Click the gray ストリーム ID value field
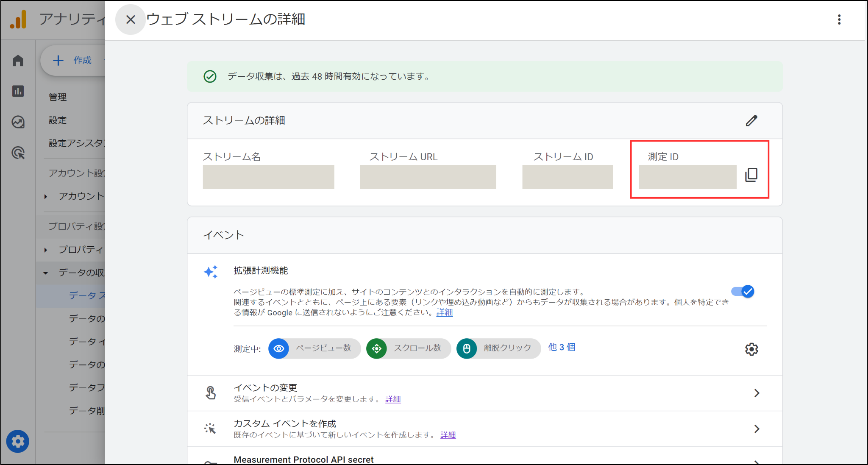 [568, 177]
